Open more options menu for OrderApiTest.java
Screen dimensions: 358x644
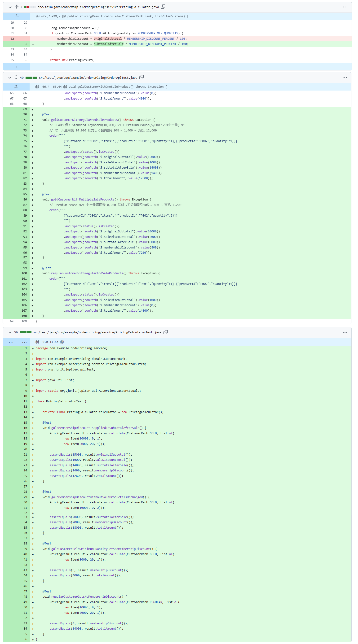pyautogui.click(x=345, y=78)
